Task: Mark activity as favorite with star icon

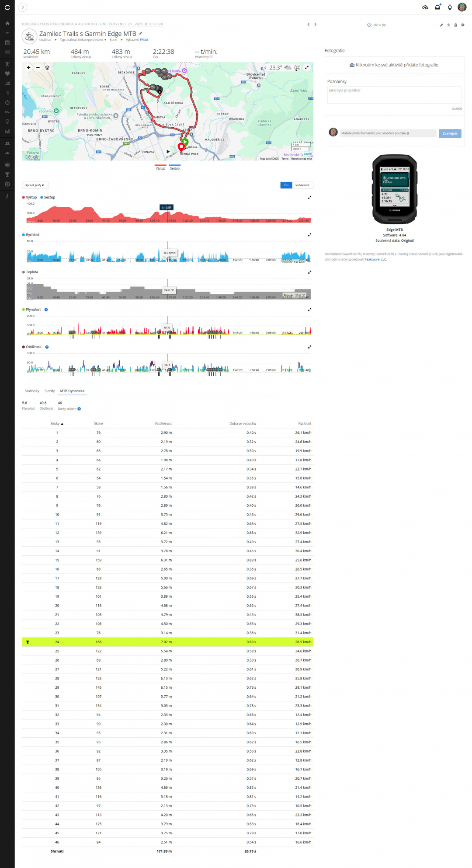Action: tap(448, 25)
